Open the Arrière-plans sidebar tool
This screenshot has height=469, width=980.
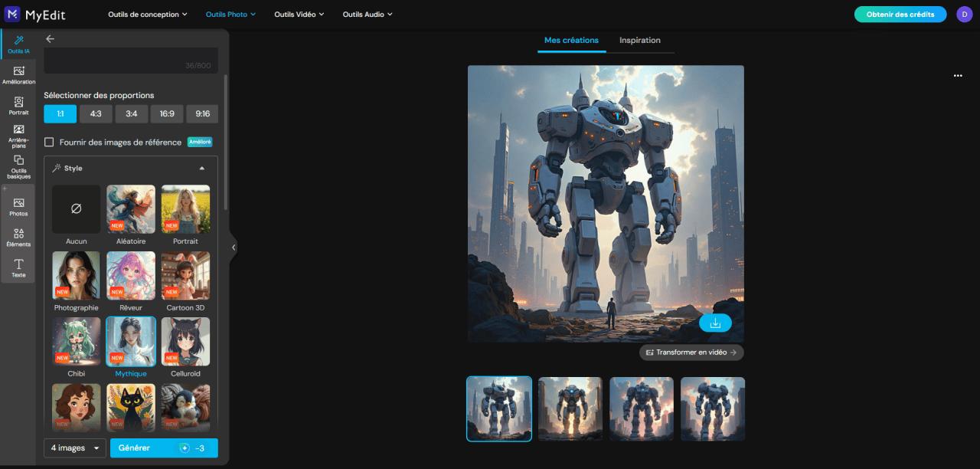[18, 136]
